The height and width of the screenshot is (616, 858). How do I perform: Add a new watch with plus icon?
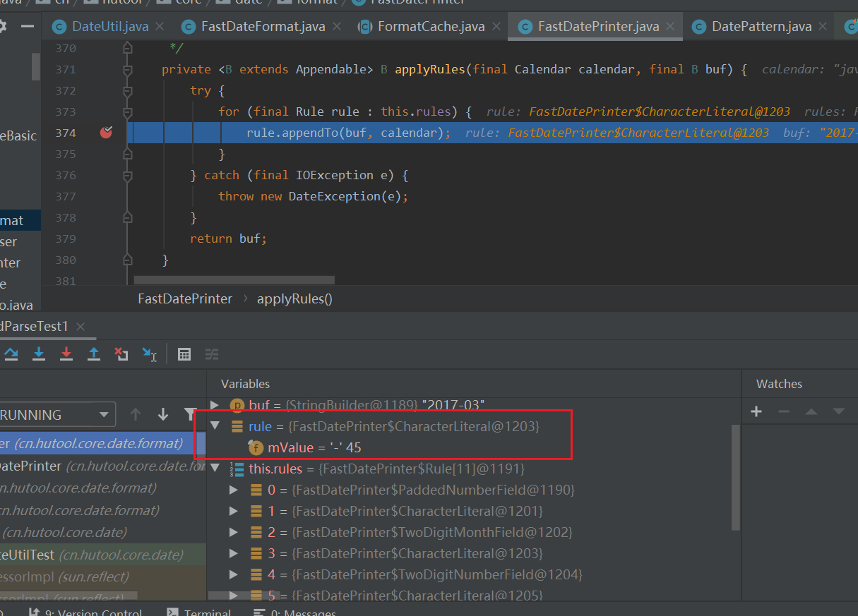pos(756,411)
